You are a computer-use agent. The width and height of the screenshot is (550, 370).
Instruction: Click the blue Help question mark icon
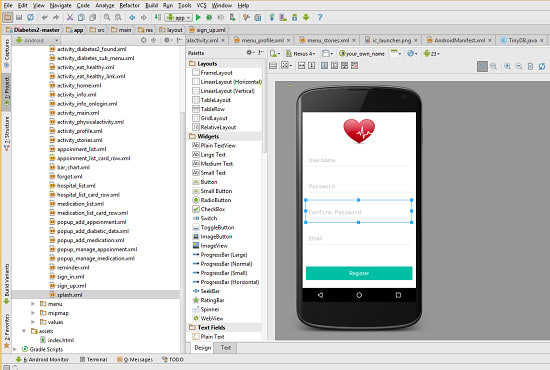coord(320,17)
